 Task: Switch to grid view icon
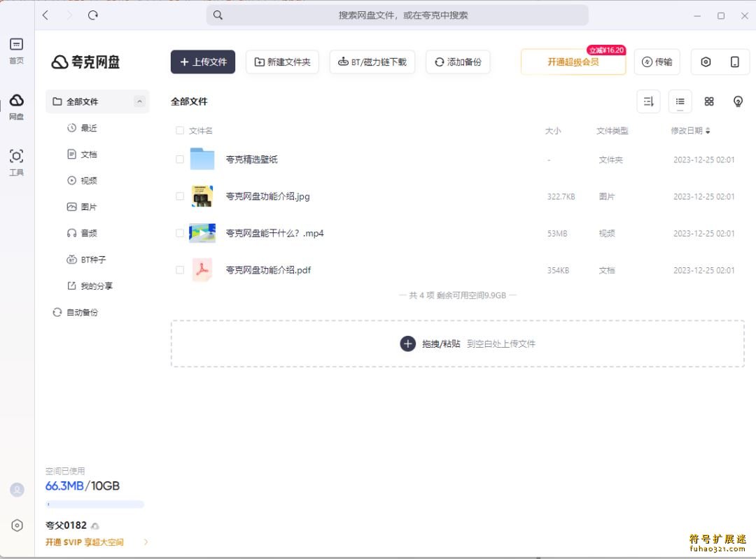[708, 101]
